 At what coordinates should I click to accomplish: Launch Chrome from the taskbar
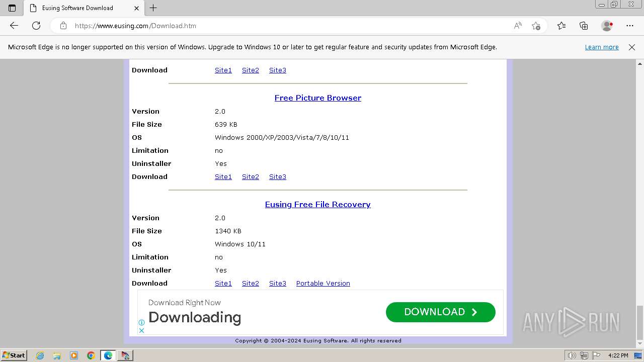[91, 355]
